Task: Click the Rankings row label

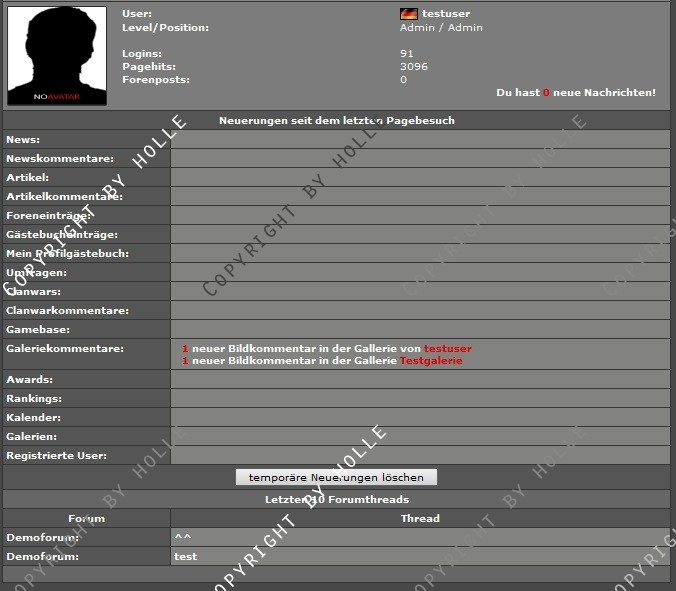Action: (33, 399)
